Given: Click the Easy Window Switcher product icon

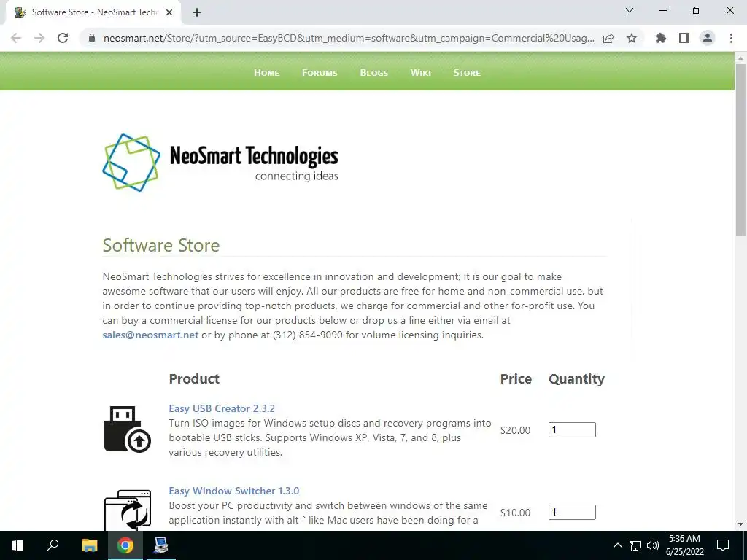Looking at the screenshot, I should 127,510.
